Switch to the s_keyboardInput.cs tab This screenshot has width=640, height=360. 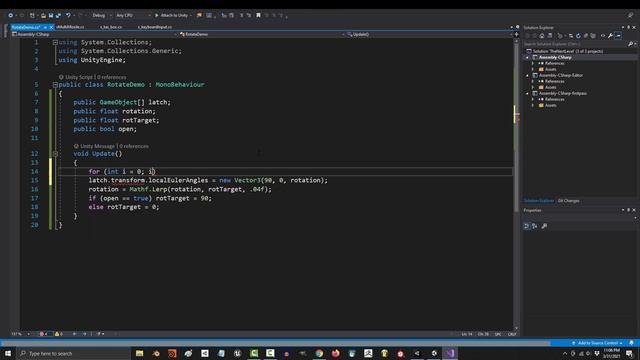pos(155,27)
